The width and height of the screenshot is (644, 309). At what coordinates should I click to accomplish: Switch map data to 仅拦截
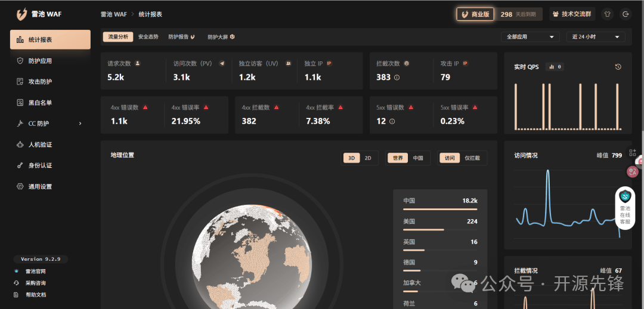(x=472, y=158)
